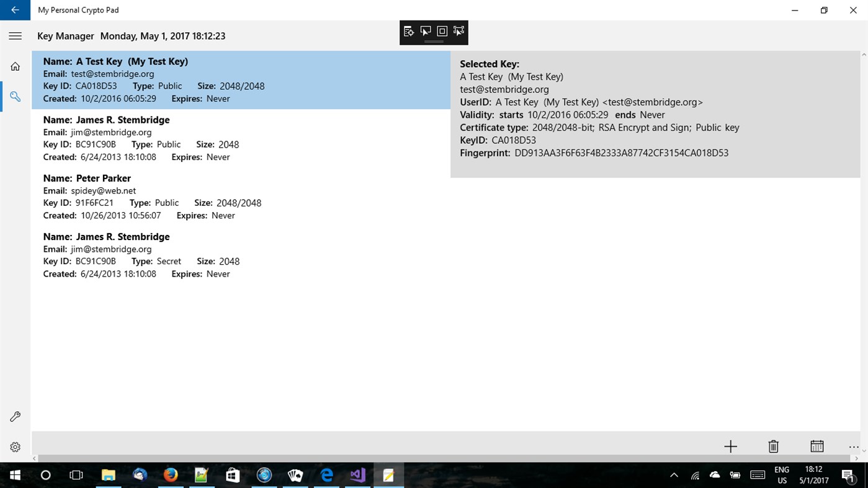Click the import key toolbar icon
This screenshot has width=868, height=488.
[408, 30]
